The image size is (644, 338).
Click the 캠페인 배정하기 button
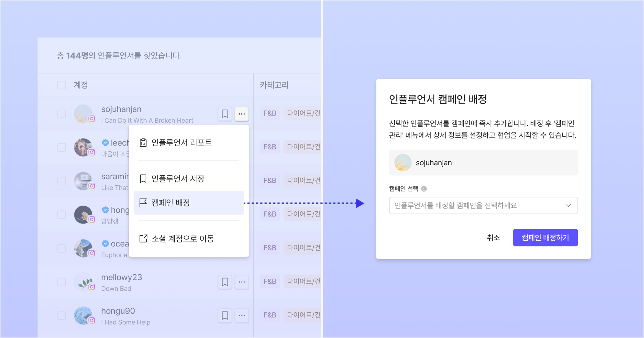pyautogui.click(x=545, y=237)
